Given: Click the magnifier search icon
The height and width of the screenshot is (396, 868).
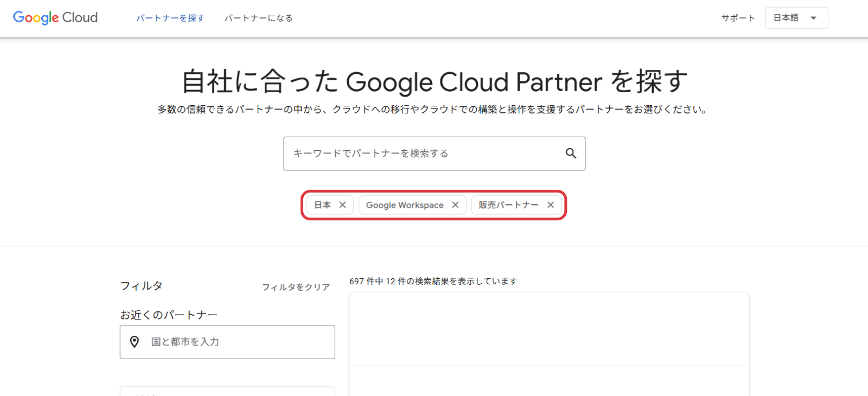Looking at the screenshot, I should pos(571,154).
